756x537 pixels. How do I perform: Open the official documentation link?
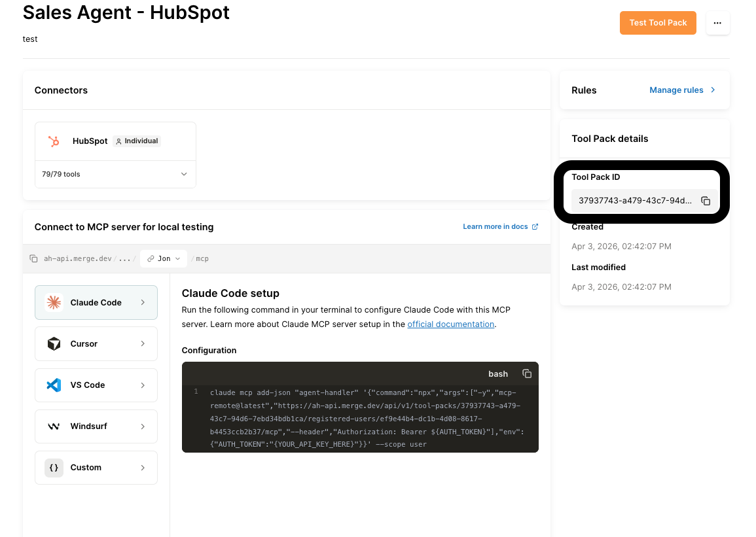coord(451,324)
